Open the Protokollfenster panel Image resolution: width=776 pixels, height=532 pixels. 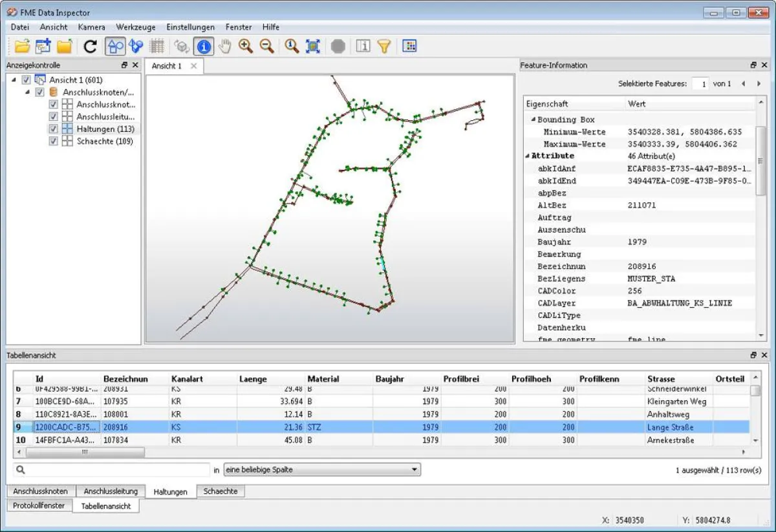[39, 505]
